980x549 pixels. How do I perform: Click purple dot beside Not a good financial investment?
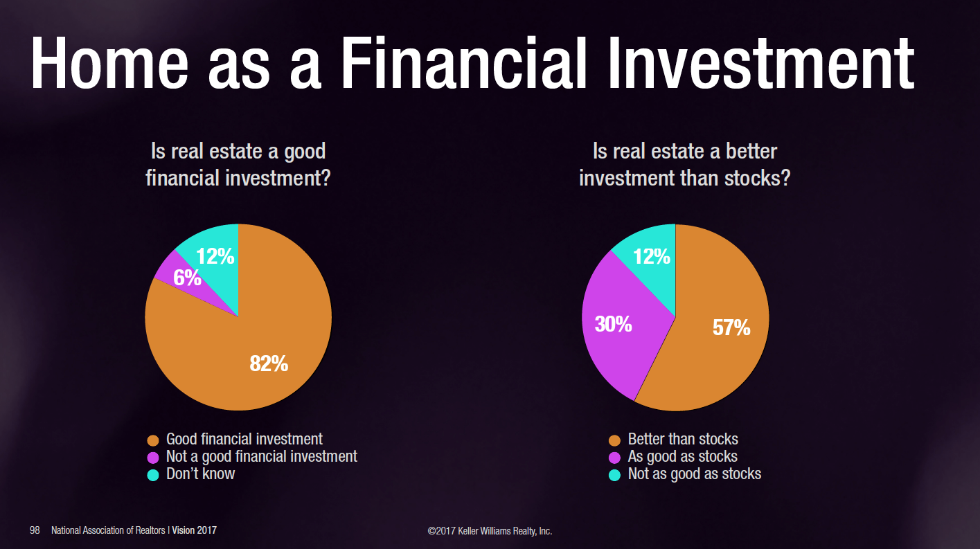pyautogui.click(x=154, y=458)
